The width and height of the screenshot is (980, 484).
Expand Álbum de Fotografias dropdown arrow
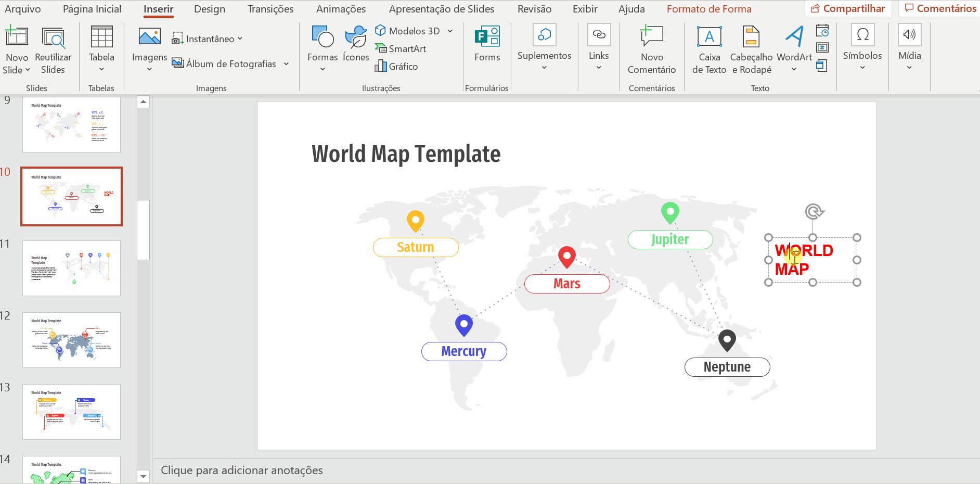coord(286,63)
